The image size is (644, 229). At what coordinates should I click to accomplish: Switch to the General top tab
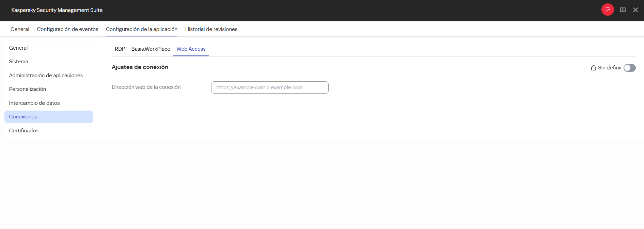click(20, 29)
